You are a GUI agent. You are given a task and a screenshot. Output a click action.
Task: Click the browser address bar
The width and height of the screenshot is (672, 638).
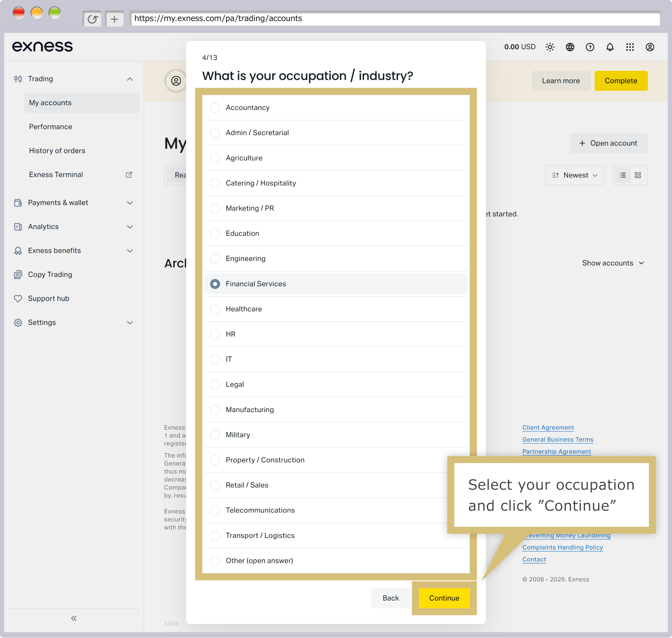395,19
